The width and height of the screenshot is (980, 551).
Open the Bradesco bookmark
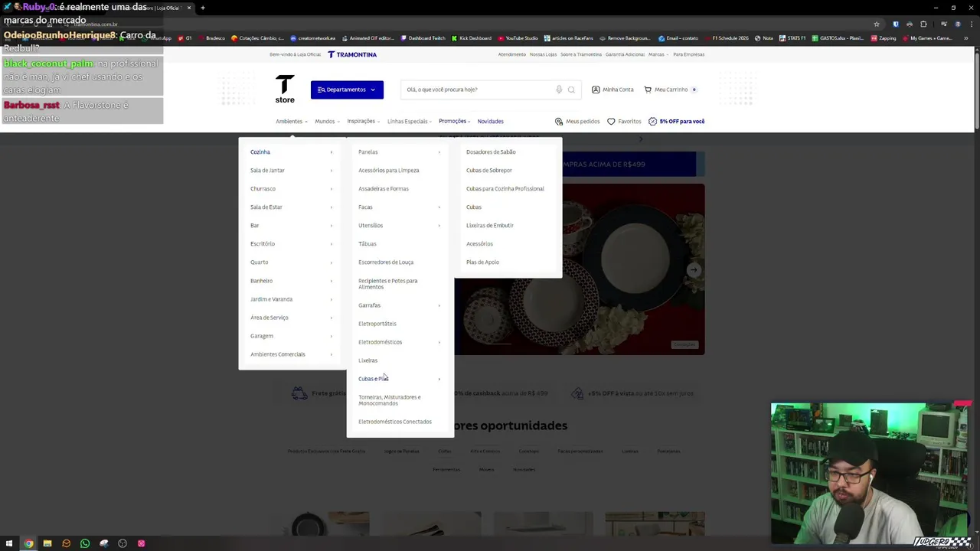coord(211,38)
